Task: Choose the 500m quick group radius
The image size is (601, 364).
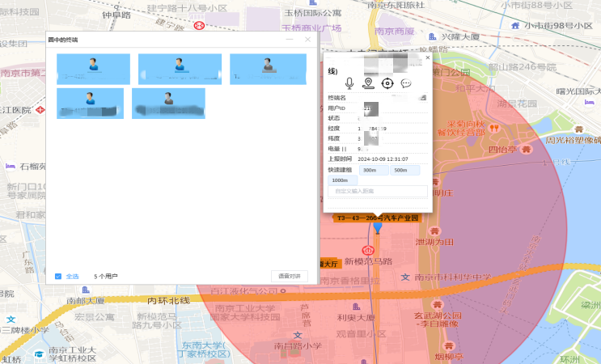Action: tap(400, 170)
